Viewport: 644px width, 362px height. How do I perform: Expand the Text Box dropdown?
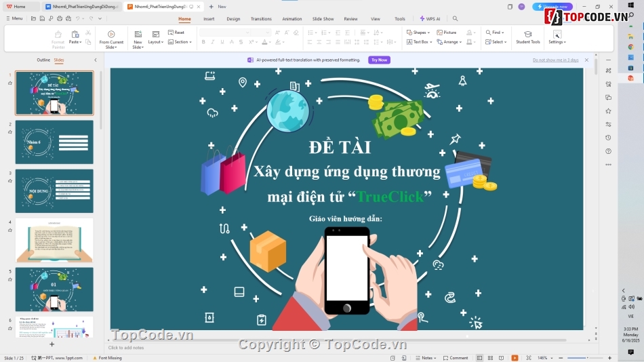pyautogui.click(x=420, y=42)
